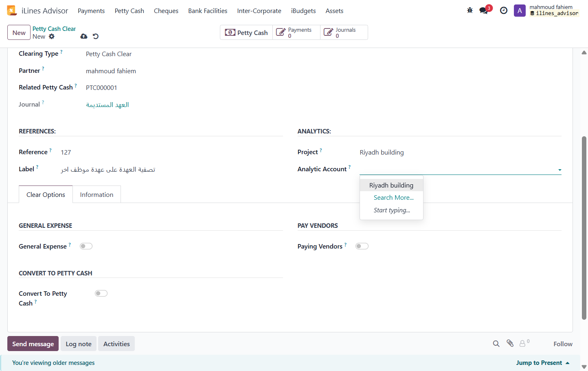Click Send message button

33,344
